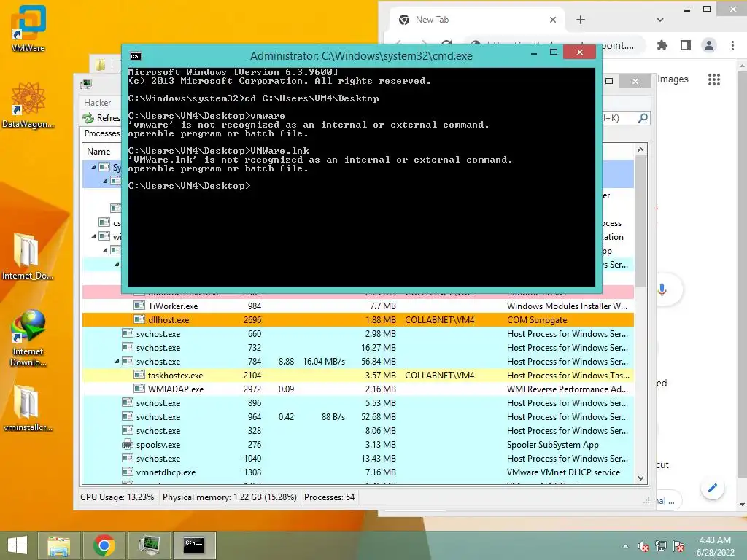Open the muted volume tray icon
This screenshot has width=747, height=560.
tap(643, 546)
